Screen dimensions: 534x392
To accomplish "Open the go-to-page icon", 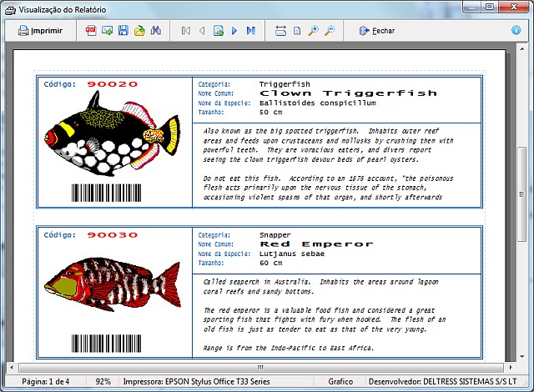I will tap(219, 31).
